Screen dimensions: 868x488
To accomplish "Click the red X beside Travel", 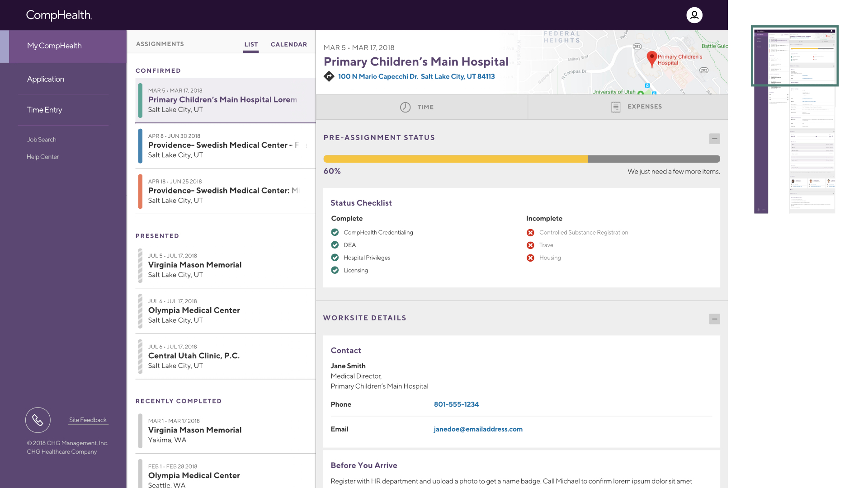I will point(530,245).
